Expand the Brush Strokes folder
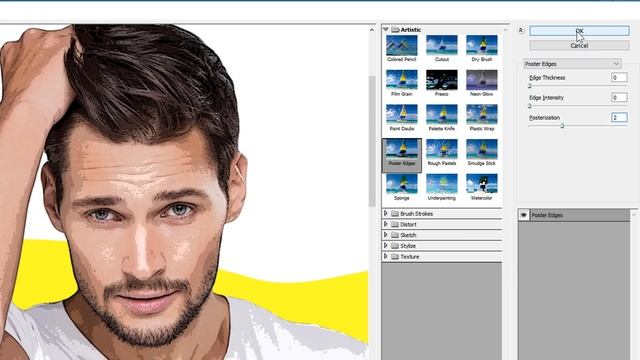The image size is (640, 360). [x=386, y=213]
